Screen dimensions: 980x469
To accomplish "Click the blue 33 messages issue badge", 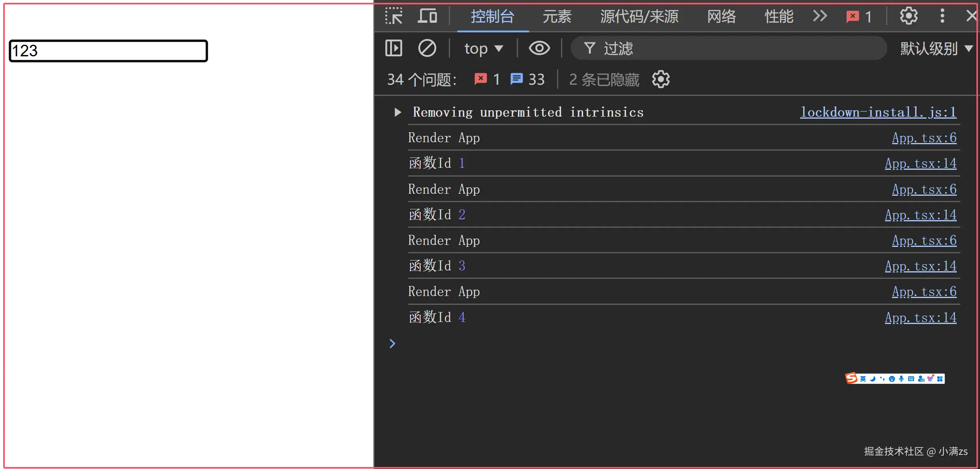I will [x=527, y=79].
